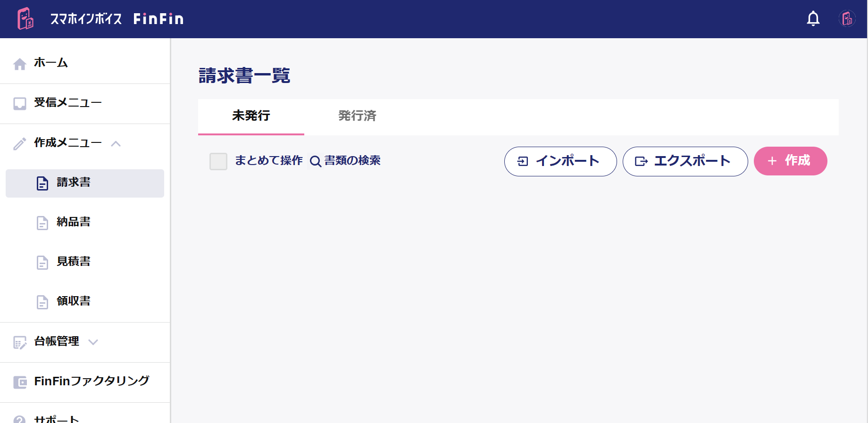Collapse the 作成メニュー chevron
Viewport: 868px width, 423px height.
point(116,144)
